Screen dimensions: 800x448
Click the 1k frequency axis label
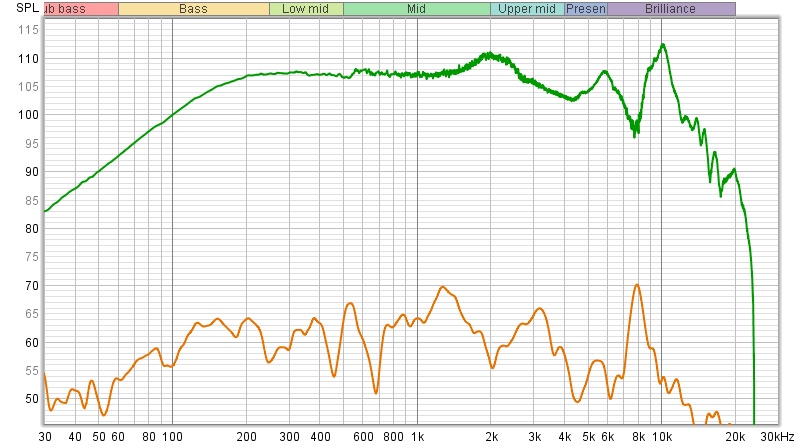tap(418, 437)
